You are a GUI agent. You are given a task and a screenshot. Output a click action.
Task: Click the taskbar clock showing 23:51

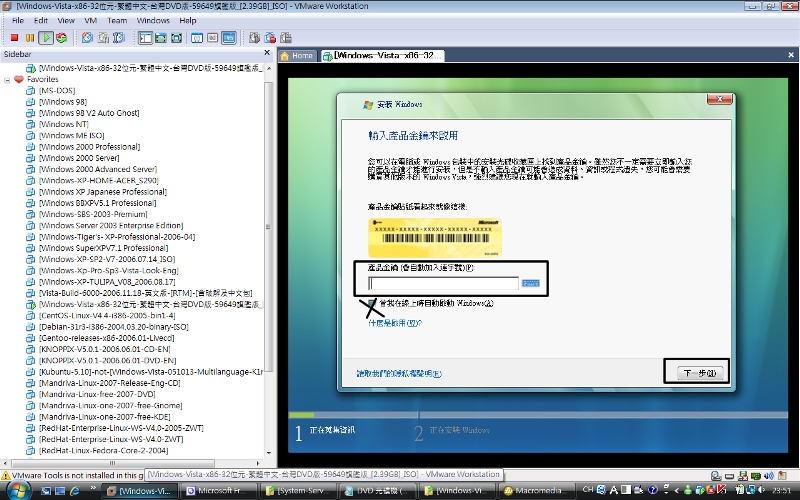tap(782, 490)
